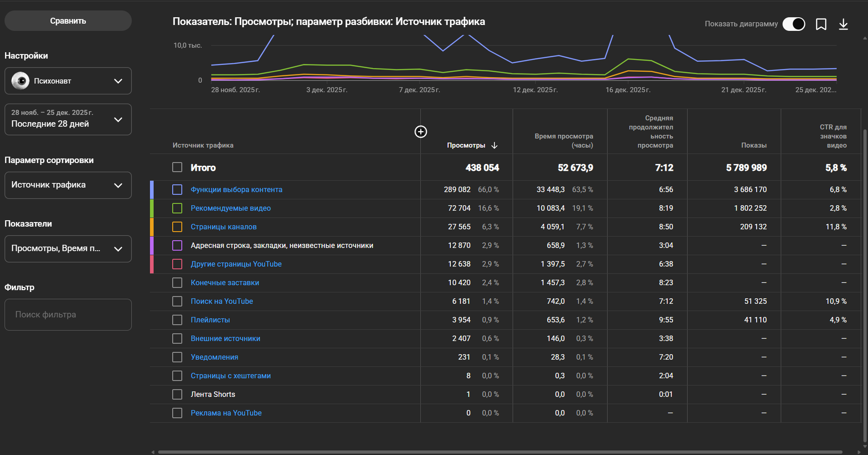Uncheck the Функции выбора контента checkbox

[177, 189]
